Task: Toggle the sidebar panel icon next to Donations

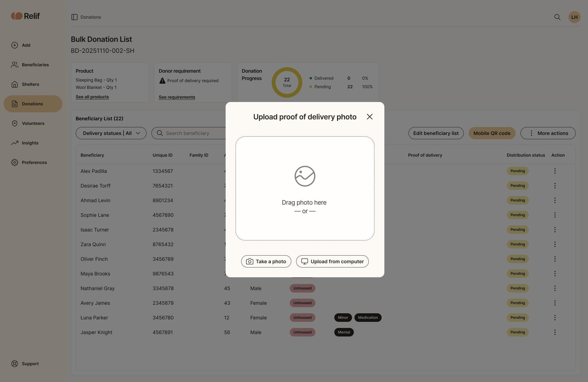Action: pyautogui.click(x=74, y=17)
